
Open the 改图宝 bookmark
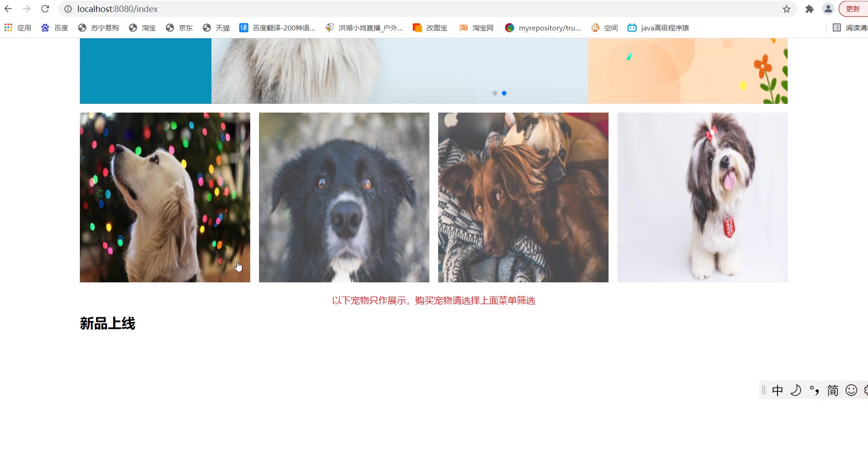[430, 28]
